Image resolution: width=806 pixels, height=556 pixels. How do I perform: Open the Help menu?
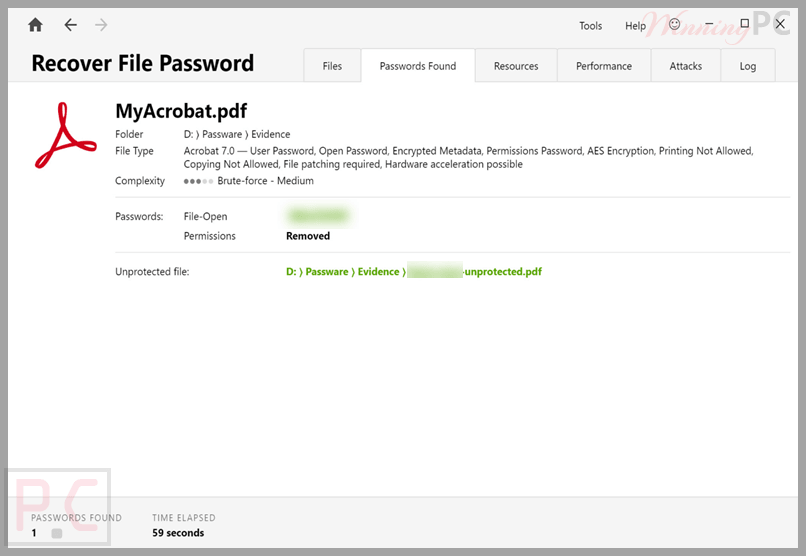pyautogui.click(x=635, y=26)
